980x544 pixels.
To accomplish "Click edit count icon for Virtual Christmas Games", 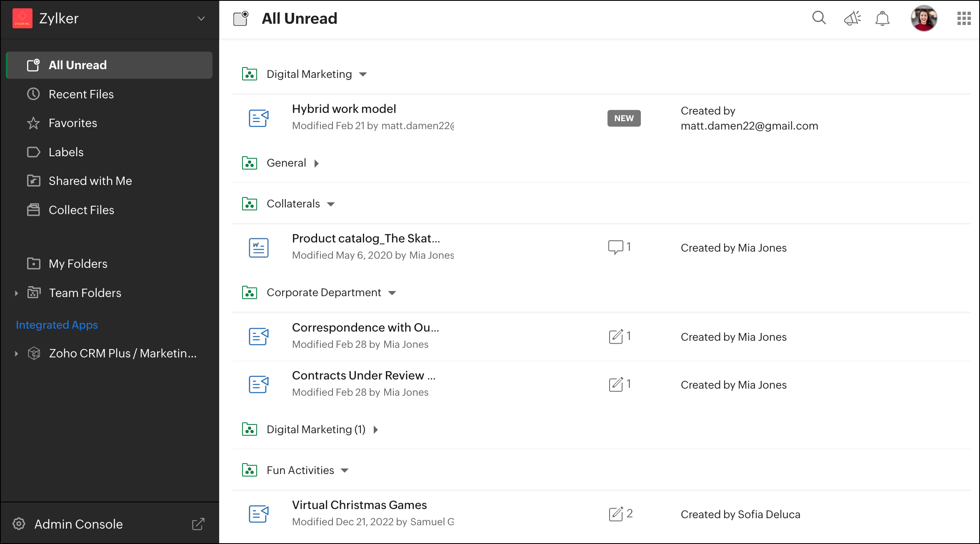I will pyautogui.click(x=615, y=514).
